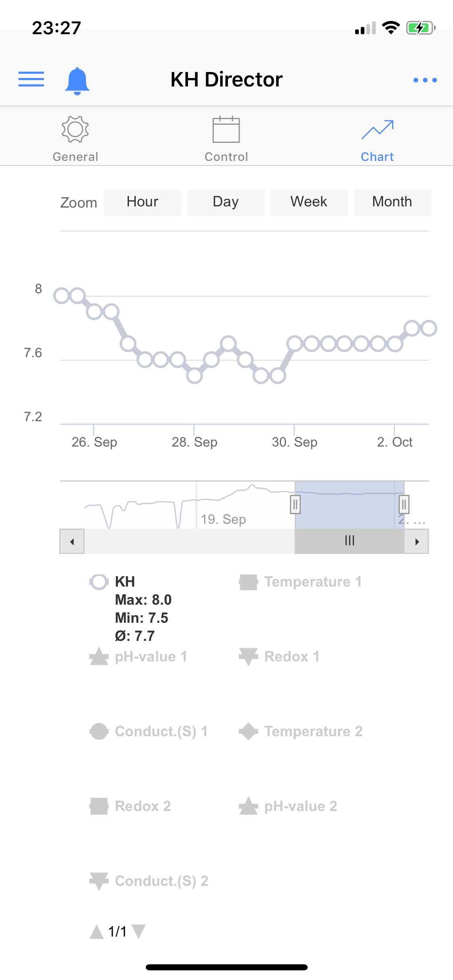The height and width of the screenshot is (980, 453).
Task: Tap the notification bell icon
Action: 77,81
